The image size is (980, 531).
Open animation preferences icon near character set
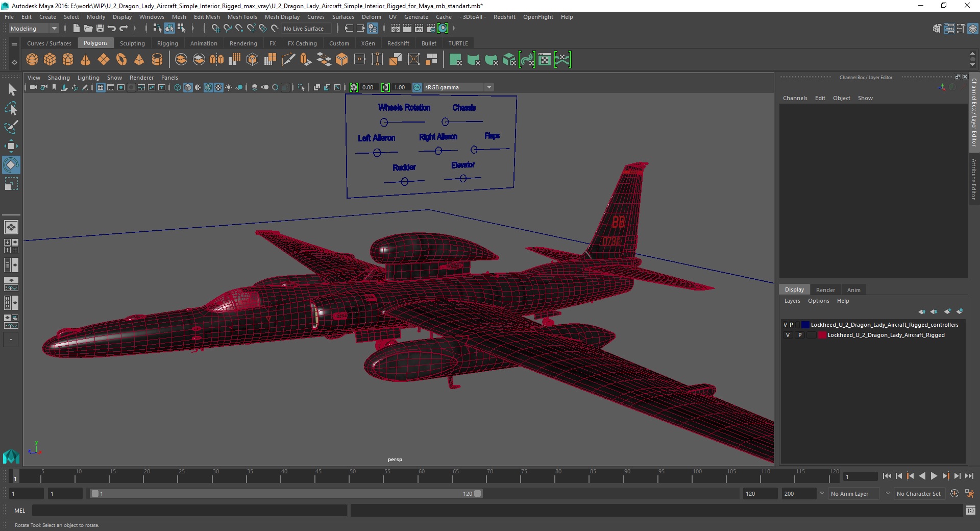coord(969,494)
